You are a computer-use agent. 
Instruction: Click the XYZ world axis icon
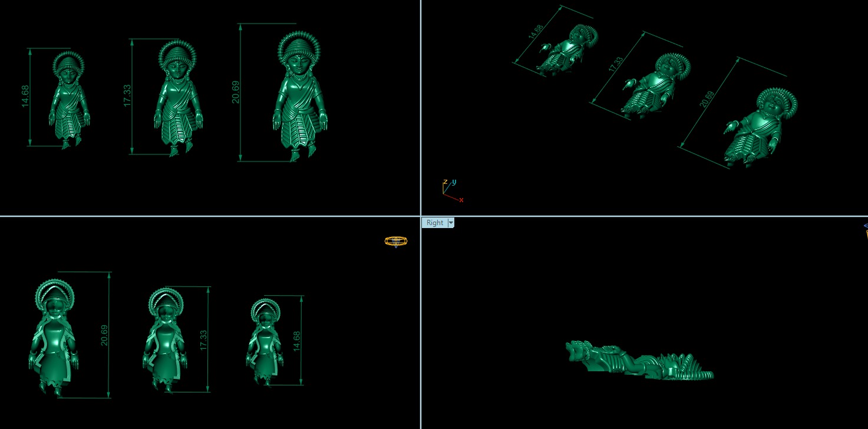(x=452, y=190)
